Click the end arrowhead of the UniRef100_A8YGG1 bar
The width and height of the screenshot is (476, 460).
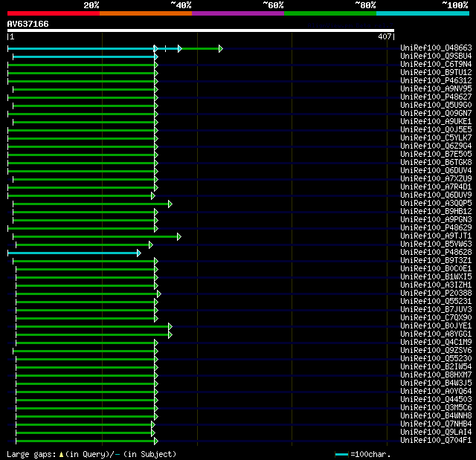pyautogui.click(x=170, y=334)
